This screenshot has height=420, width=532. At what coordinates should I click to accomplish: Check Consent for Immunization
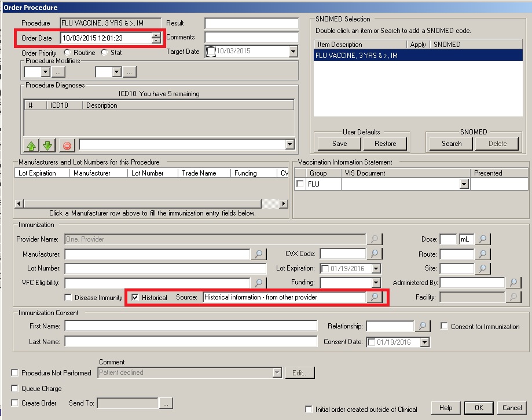[x=443, y=326]
